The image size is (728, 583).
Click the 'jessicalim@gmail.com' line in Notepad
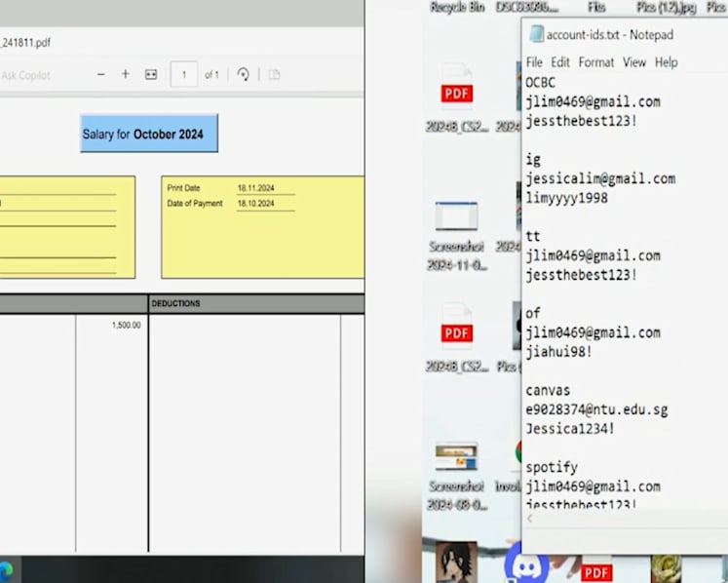pos(600,178)
